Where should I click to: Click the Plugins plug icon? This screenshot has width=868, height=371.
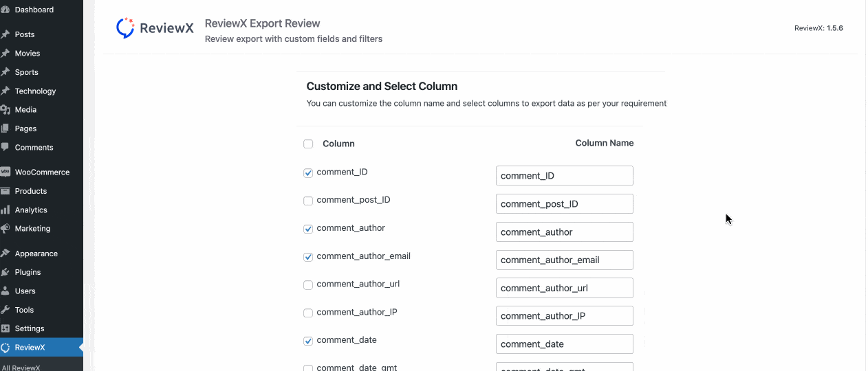click(x=6, y=272)
